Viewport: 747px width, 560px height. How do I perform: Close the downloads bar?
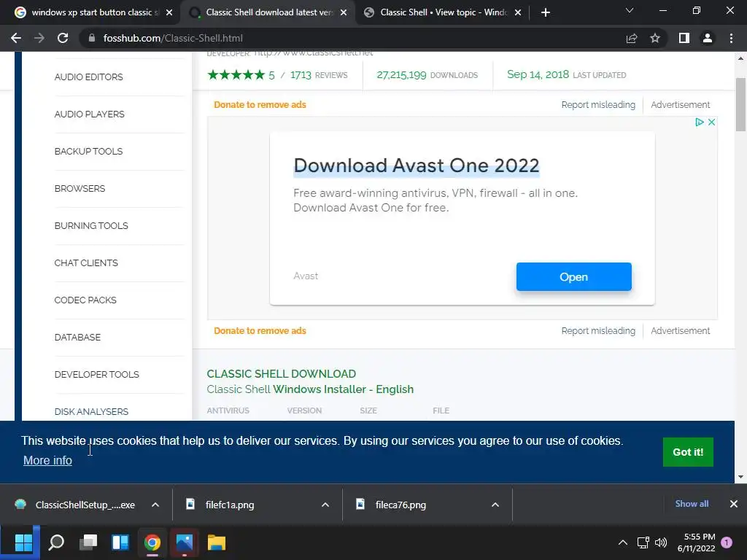click(x=734, y=503)
